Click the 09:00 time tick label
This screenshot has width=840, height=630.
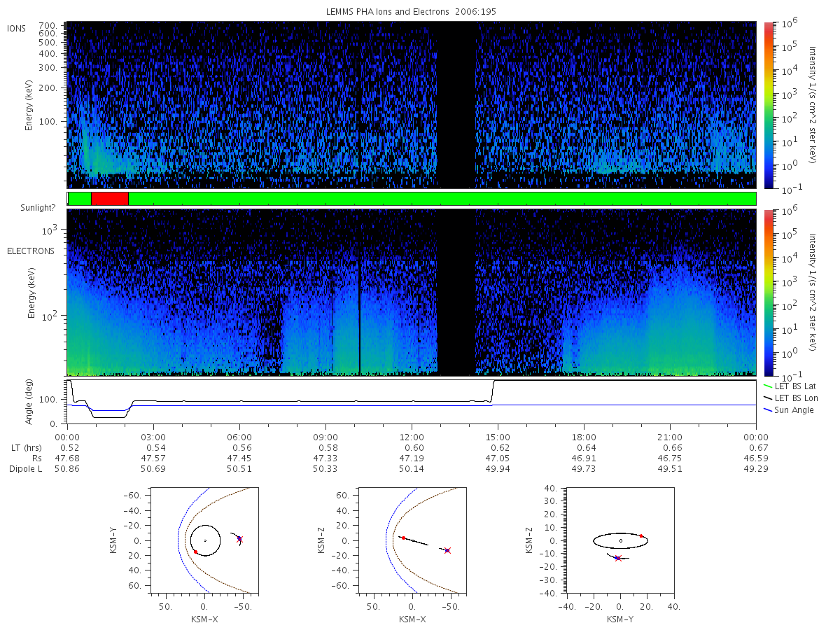(325, 437)
